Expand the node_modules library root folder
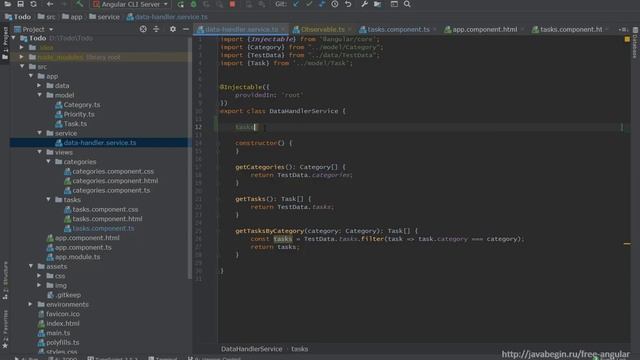 point(22,57)
